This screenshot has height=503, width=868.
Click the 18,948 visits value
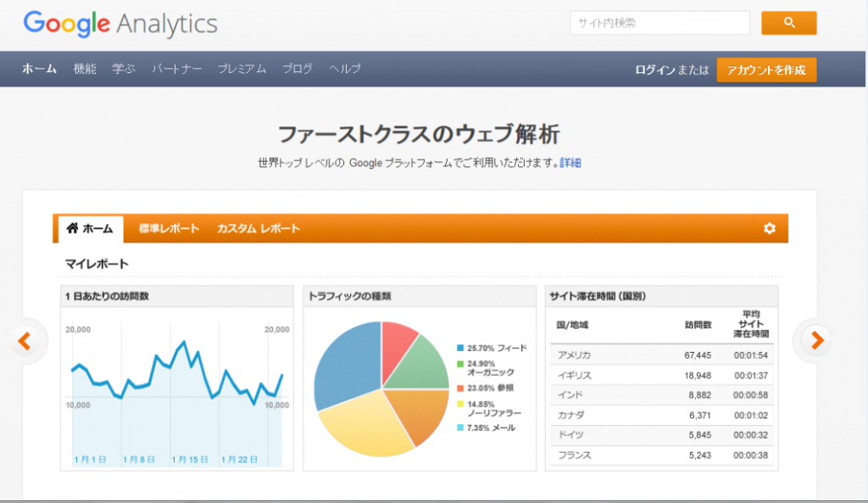698,375
